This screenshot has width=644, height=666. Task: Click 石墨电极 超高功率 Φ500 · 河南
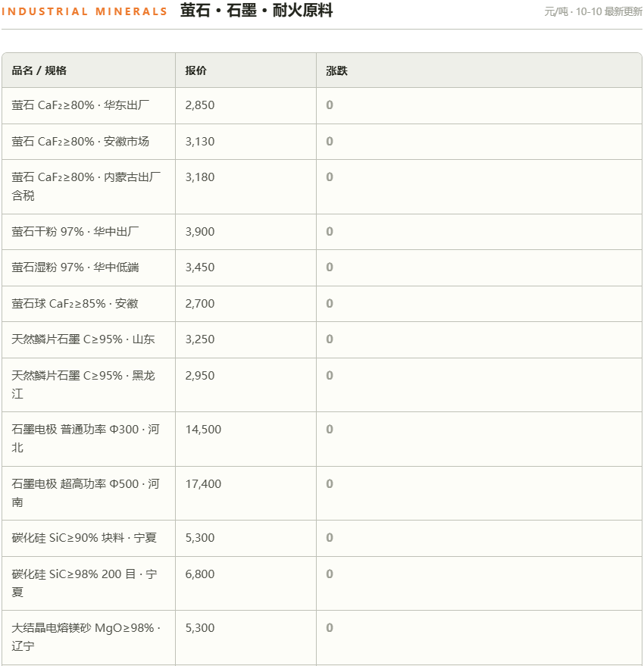[x=86, y=493]
